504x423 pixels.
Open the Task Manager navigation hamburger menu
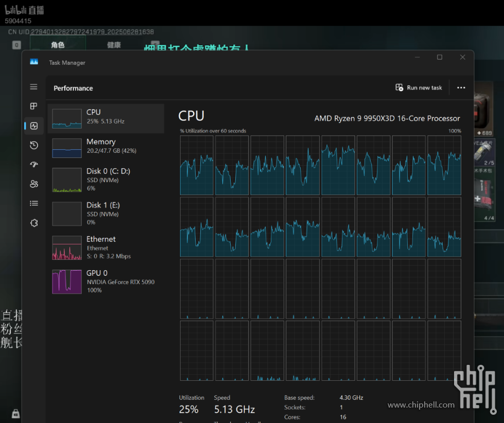pos(34,87)
